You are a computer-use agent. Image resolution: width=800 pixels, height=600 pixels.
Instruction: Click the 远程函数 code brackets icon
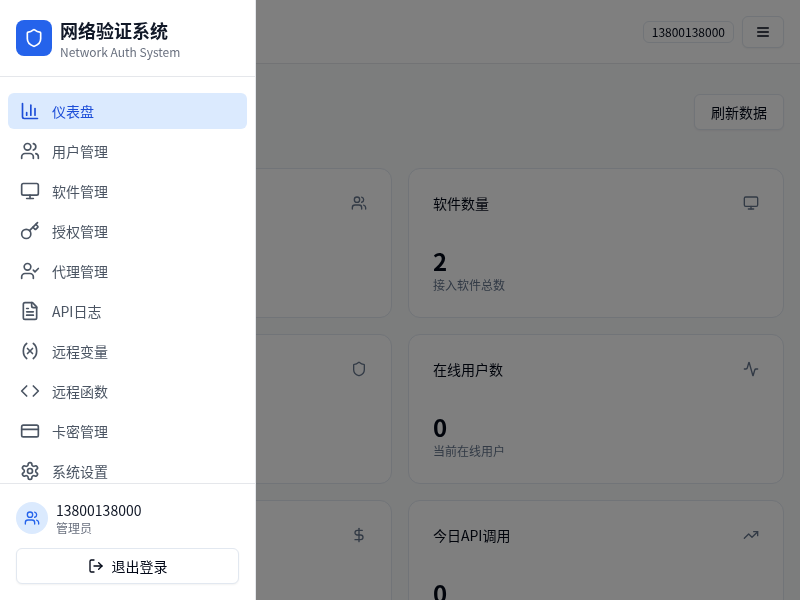click(30, 391)
